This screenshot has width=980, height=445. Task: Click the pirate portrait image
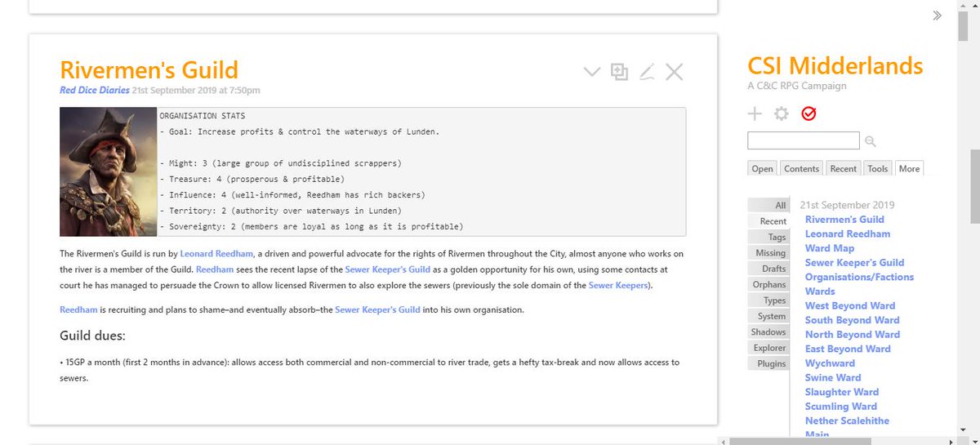click(x=108, y=171)
